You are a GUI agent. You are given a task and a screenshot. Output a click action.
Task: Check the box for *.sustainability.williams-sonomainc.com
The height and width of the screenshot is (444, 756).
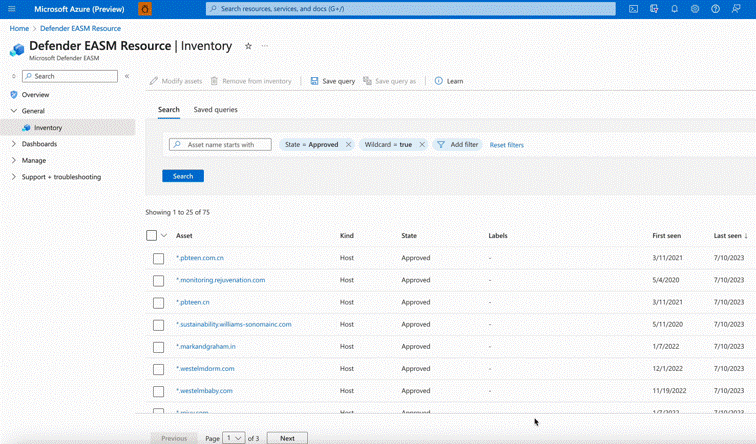tap(158, 325)
